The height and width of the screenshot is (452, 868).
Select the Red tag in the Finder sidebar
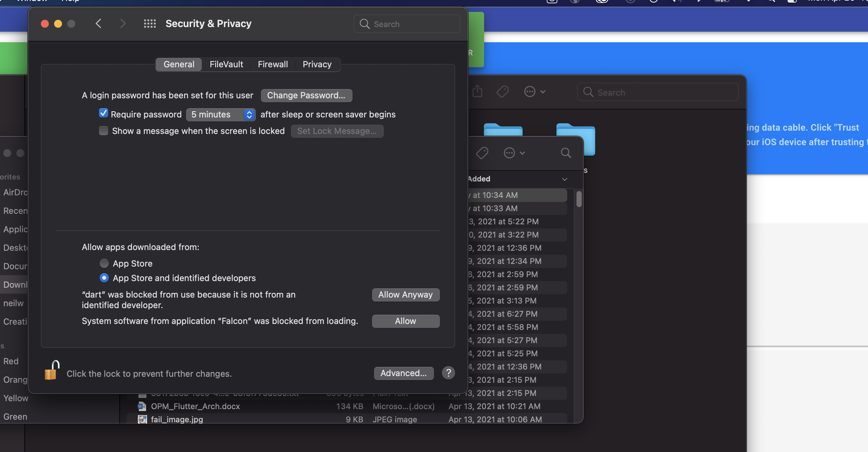[11, 361]
